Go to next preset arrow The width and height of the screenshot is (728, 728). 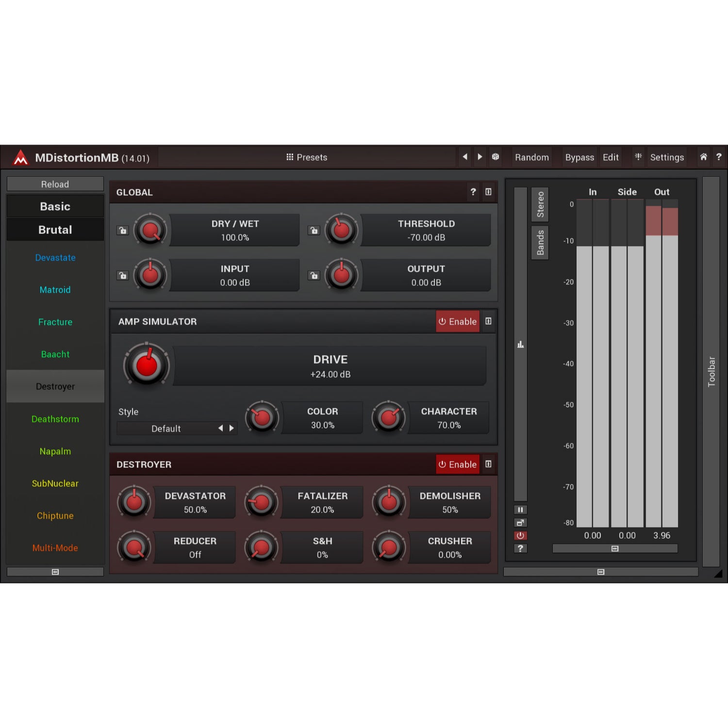point(480,157)
